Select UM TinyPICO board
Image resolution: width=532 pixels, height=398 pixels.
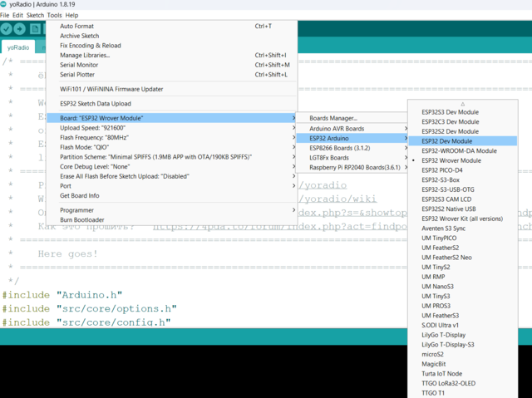pyautogui.click(x=463, y=238)
